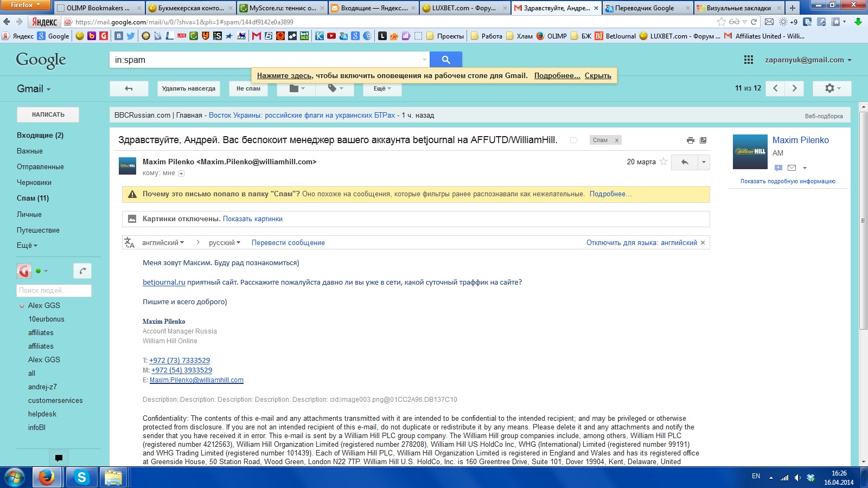
Task: Go back to the spam list arrow
Action: (129, 88)
